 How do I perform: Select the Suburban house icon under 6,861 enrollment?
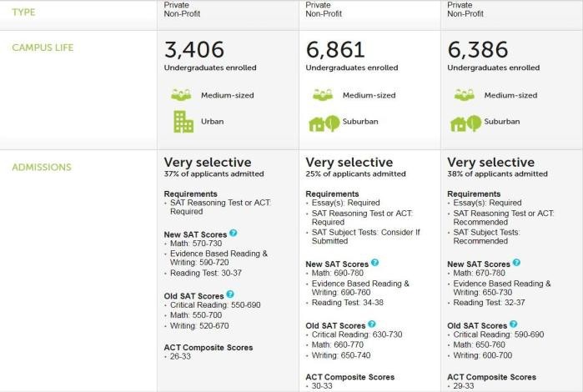(x=324, y=123)
